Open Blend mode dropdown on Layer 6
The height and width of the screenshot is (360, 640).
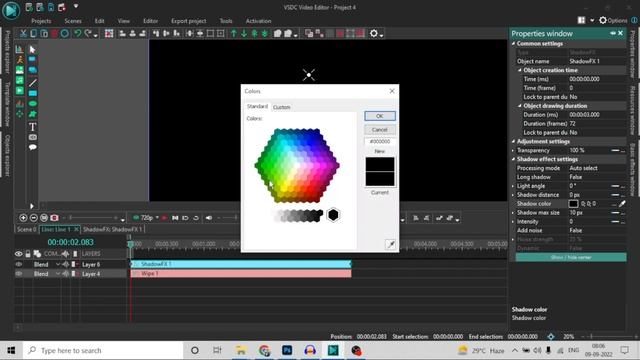58,264
